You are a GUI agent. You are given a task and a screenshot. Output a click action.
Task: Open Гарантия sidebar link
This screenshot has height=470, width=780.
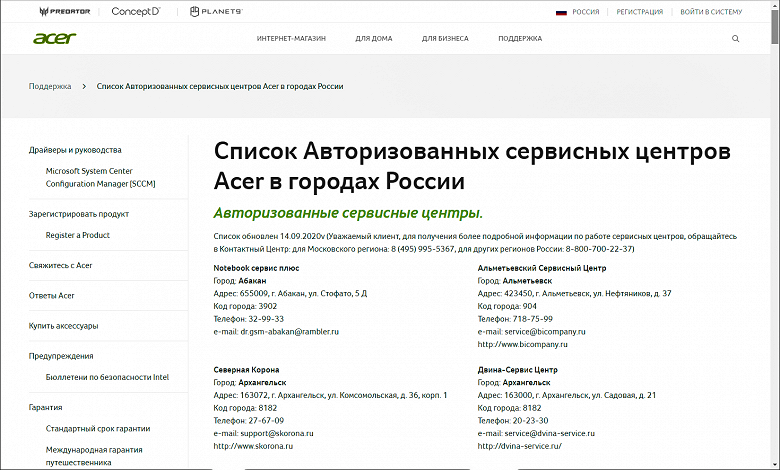tap(46, 407)
